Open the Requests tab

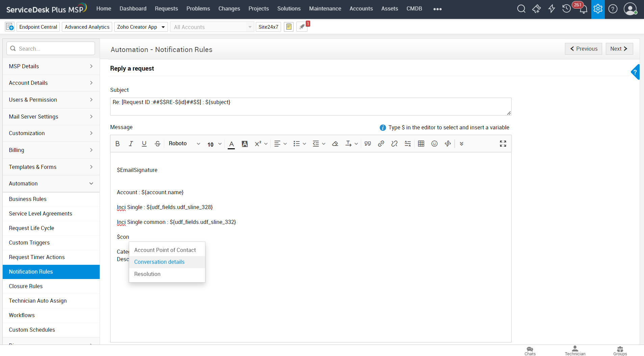[166, 9]
